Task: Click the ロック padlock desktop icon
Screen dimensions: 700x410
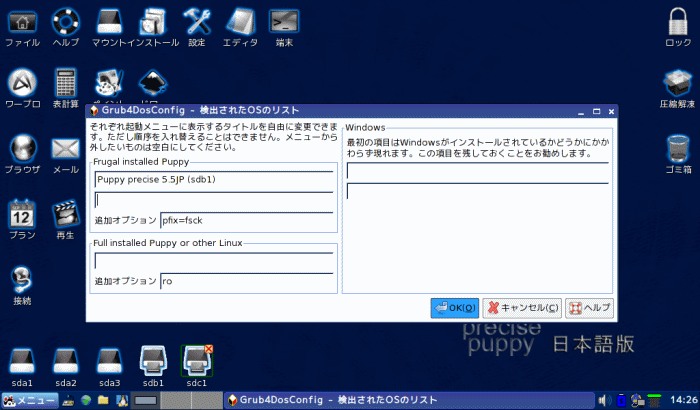Action: [x=678, y=22]
